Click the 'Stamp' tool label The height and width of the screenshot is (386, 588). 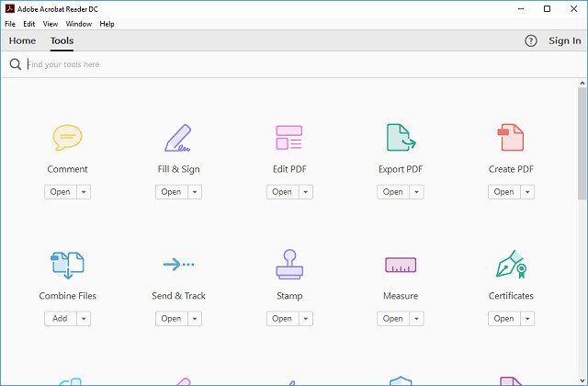[289, 296]
